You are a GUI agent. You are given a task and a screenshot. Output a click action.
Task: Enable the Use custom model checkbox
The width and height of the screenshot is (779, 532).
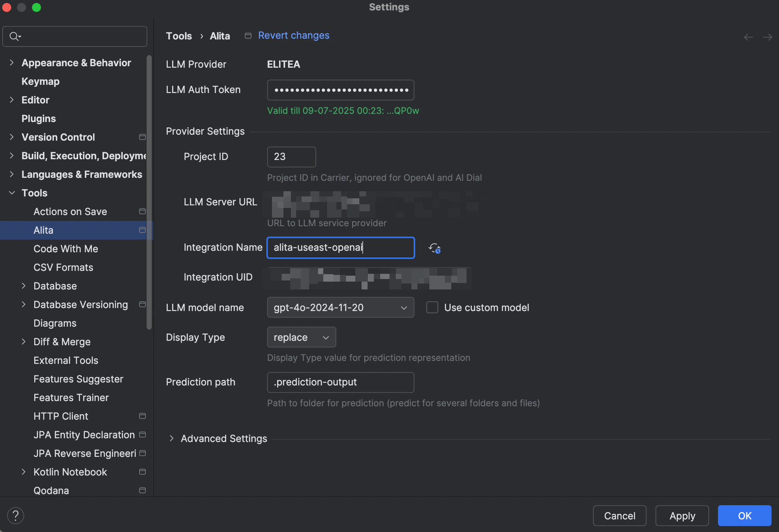(x=432, y=308)
